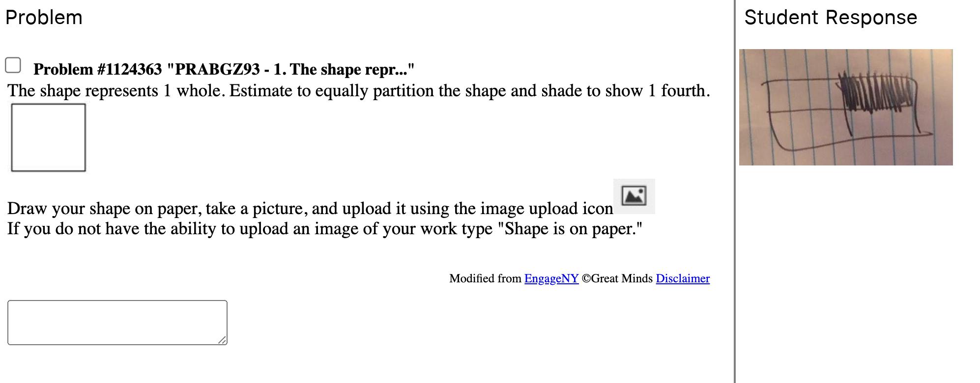
Task: Grab the text box resize handle
Action: point(223,340)
